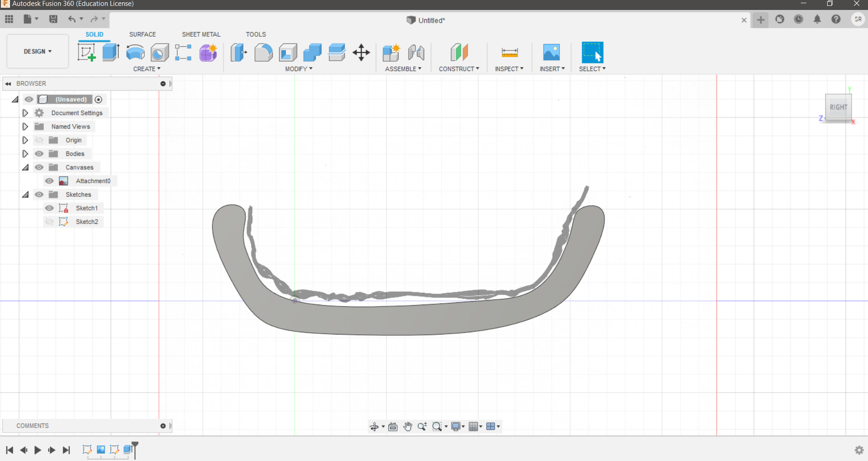Viewport: 868px width, 461px height.
Task: Open the Surface ribbon tab
Action: pyautogui.click(x=142, y=34)
